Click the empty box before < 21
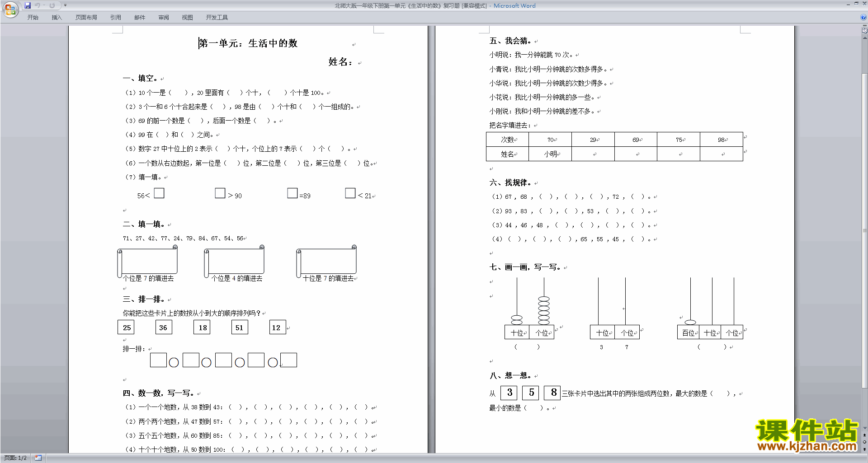Screen dimensions: 868x463 point(350,193)
